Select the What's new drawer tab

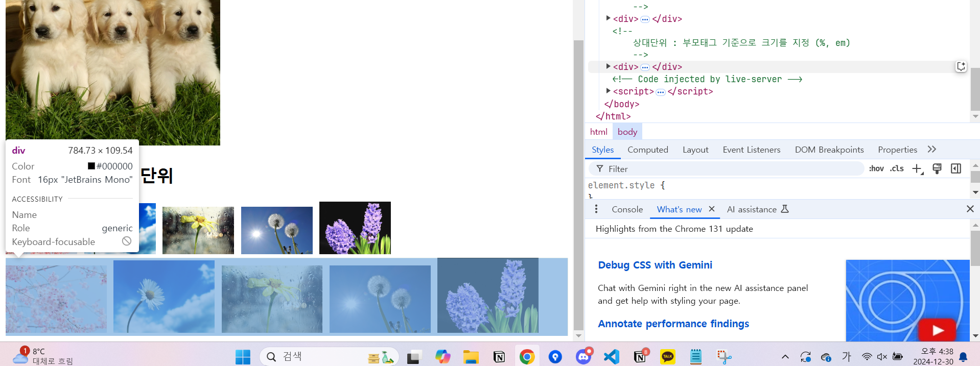point(679,209)
